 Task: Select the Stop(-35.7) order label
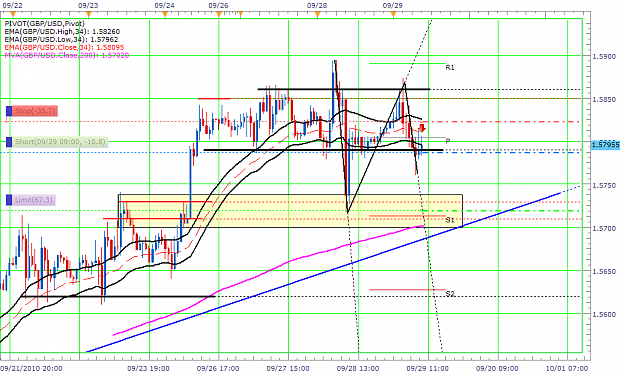pos(35,111)
